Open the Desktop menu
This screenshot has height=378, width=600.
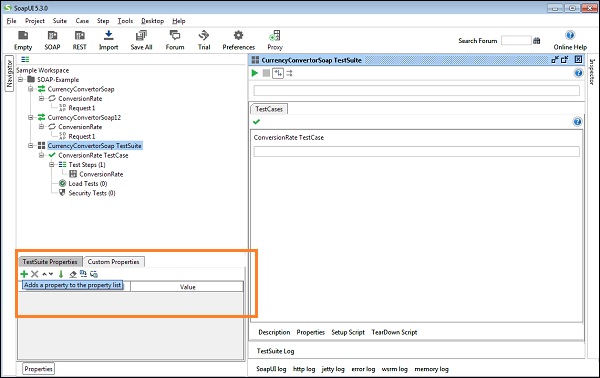click(x=153, y=21)
